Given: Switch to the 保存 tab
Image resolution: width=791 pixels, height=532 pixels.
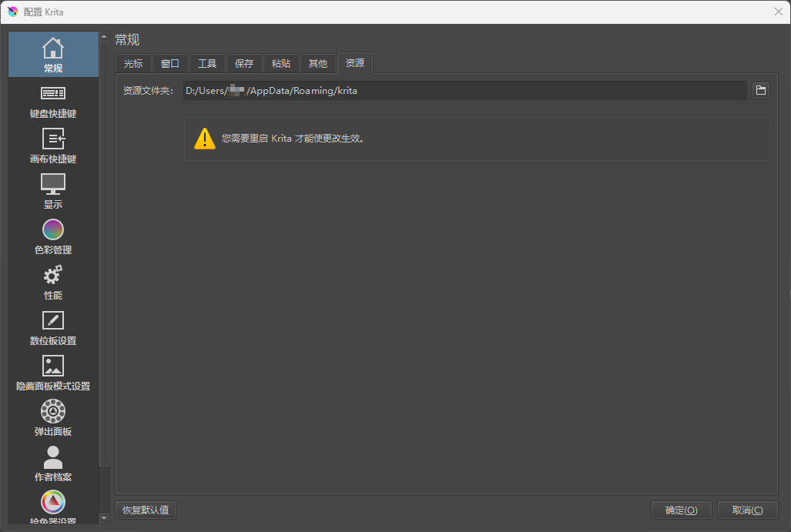Looking at the screenshot, I should pyautogui.click(x=244, y=64).
